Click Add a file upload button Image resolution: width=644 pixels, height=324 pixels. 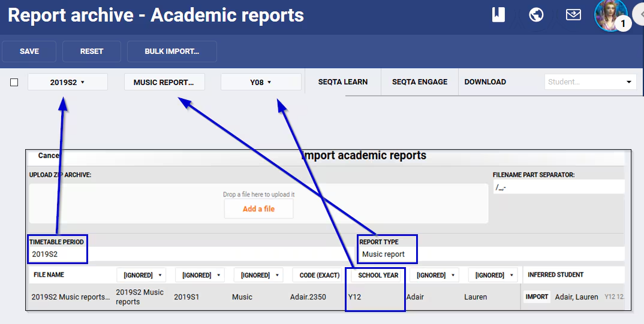tap(259, 209)
